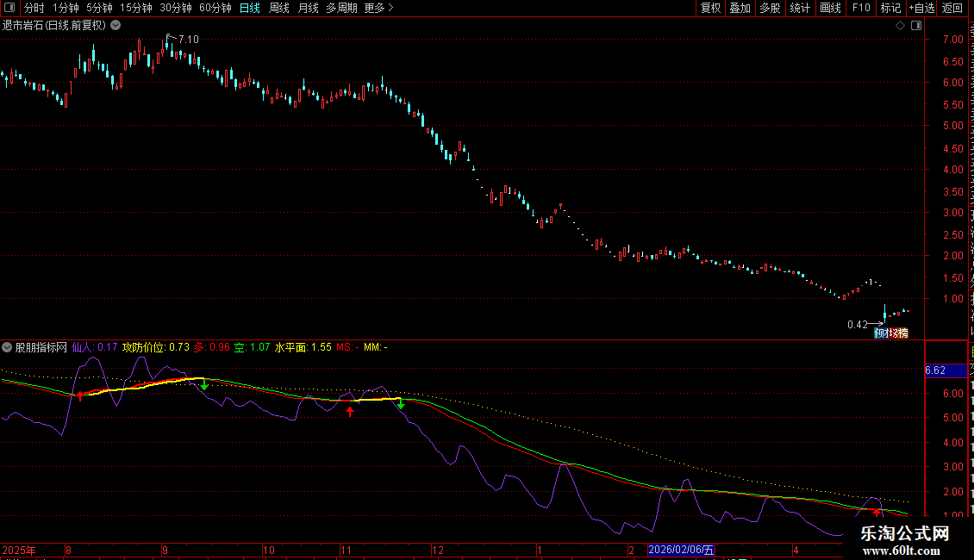Open the 复权 adjustment menu
Image resolution: width=974 pixels, height=560 pixels.
(710, 8)
